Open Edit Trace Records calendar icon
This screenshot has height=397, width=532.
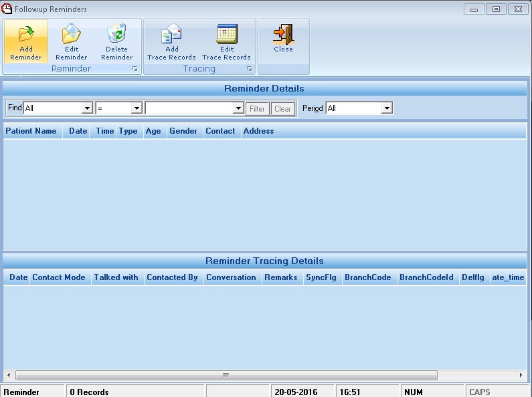click(227, 34)
